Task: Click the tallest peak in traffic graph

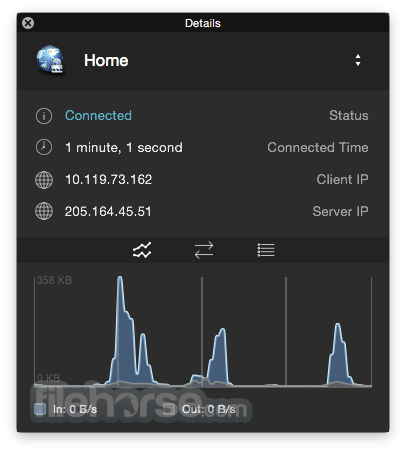Action: (x=120, y=280)
